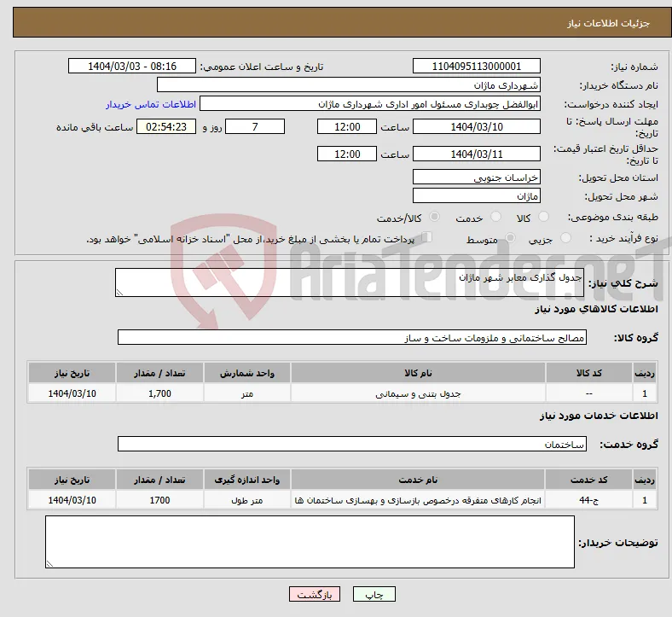Click the announcement date field 1404/03/03 - 08:16
The height and width of the screenshot is (617, 672).
pyautogui.click(x=132, y=66)
